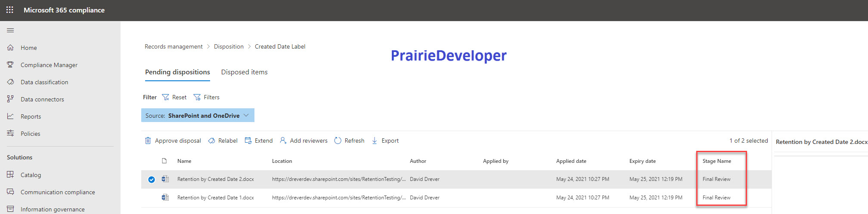868x214 pixels.
Task: Switch to the Disposed items tab
Action: point(244,72)
